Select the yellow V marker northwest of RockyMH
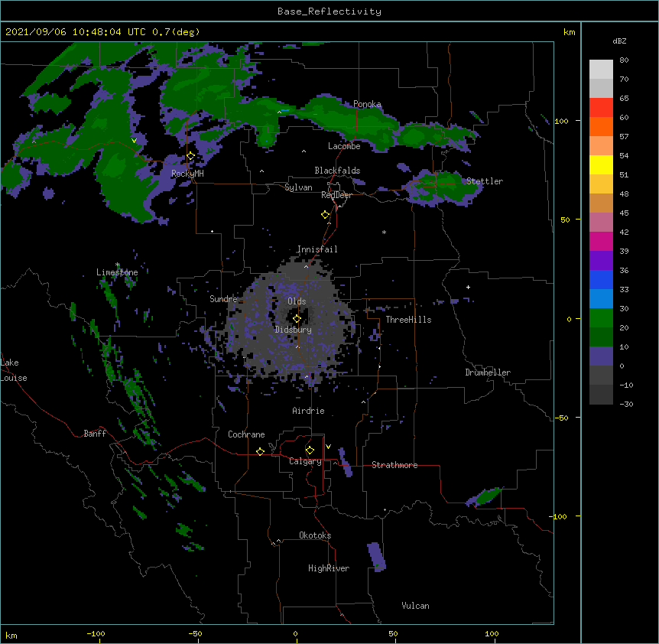 click(x=134, y=141)
